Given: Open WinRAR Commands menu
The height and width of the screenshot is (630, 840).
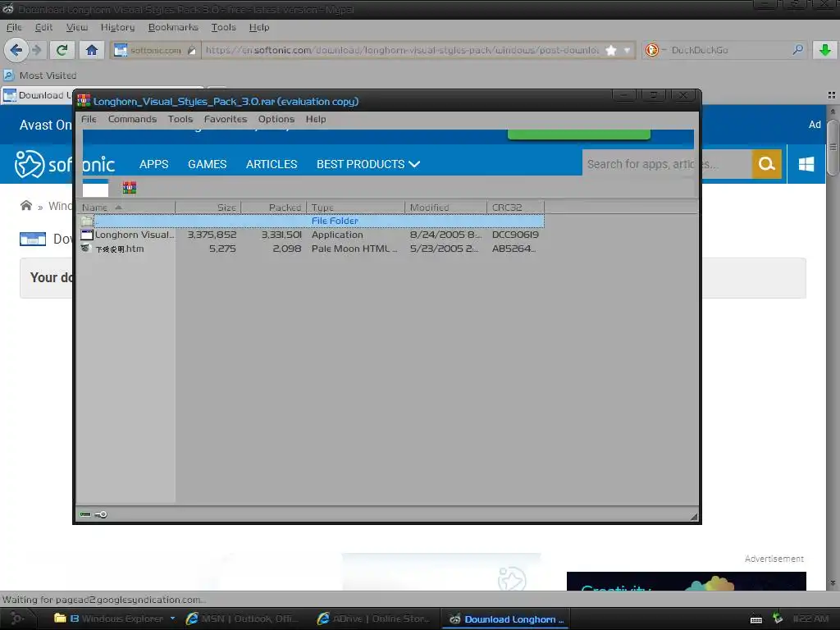Looking at the screenshot, I should tap(132, 119).
